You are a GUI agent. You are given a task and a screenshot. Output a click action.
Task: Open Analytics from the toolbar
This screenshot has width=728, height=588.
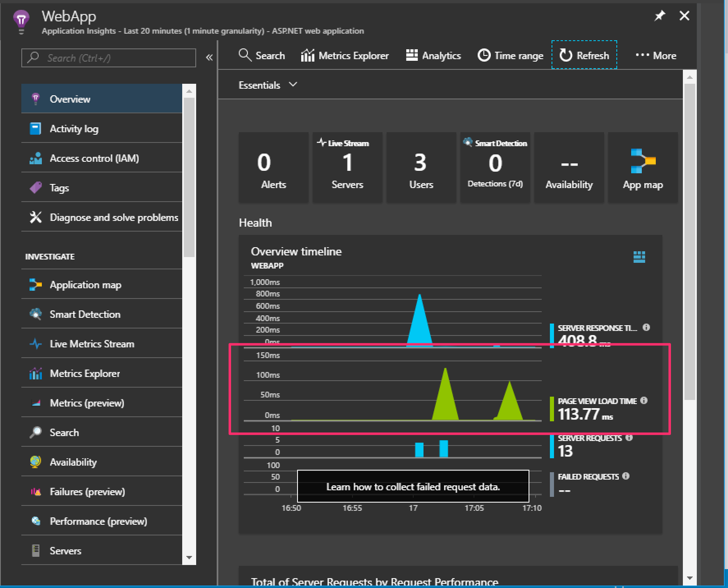[433, 55]
